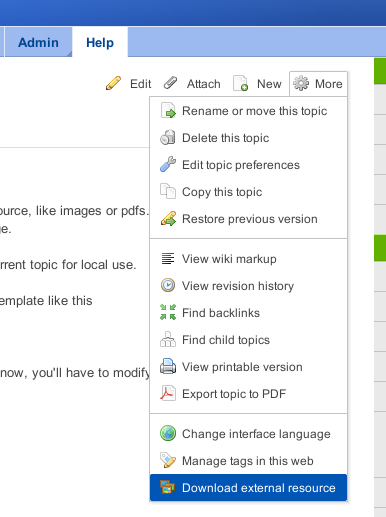386x517 pixels.
Task: Click the Download external resource icon
Action: pos(168,488)
